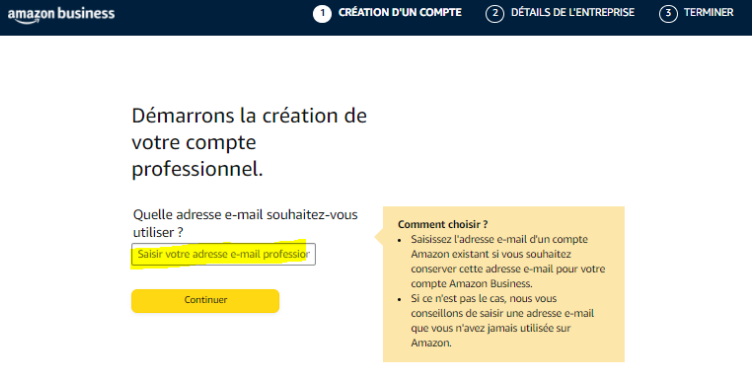Click the 'Démarrons la création' headline
752x379 pixels.
pyautogui.click(x=249, y=142)
